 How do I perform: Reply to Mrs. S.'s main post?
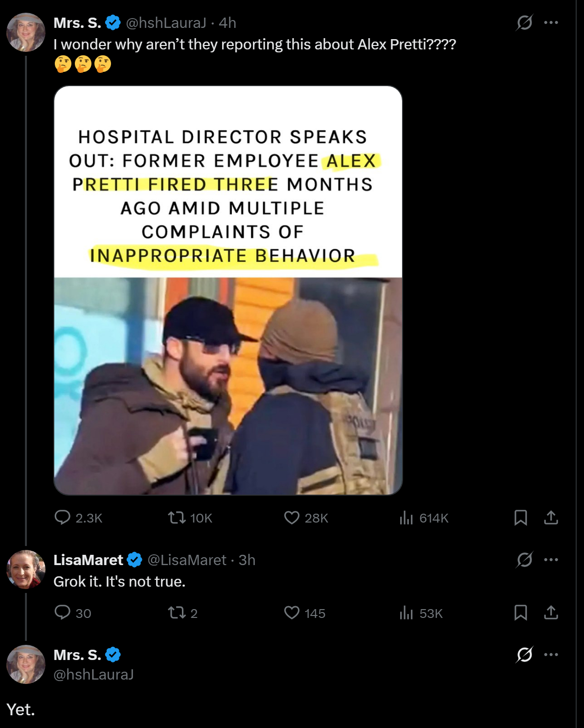click(x=63, y=518)
